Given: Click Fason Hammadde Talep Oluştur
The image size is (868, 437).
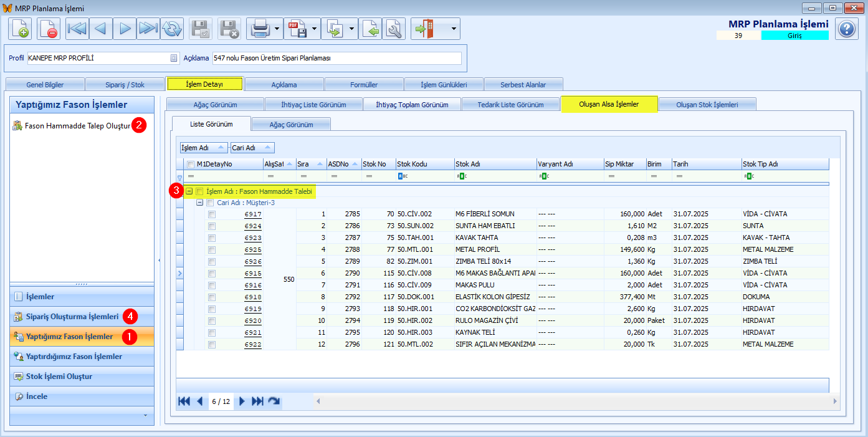Looking at the screenshot, I should click(78, 126).
